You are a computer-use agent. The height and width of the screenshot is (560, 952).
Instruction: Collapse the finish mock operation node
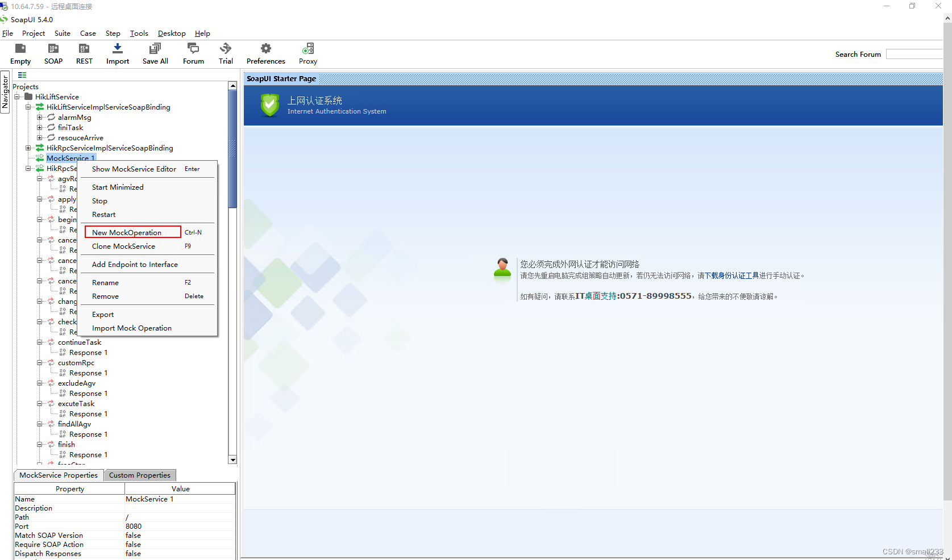click(x=40, y=444)
